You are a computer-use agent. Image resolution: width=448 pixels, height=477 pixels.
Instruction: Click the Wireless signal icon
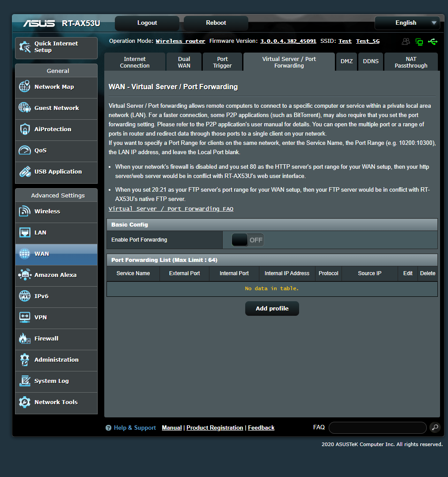[25, 211]
